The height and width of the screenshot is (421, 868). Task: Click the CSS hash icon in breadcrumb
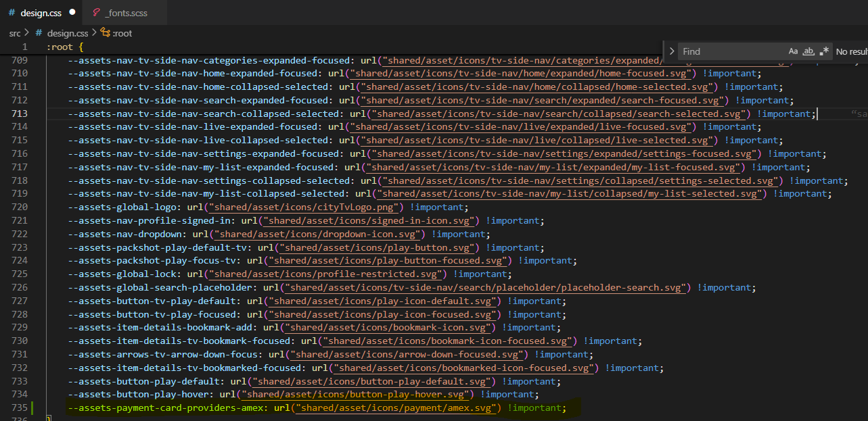(x=39, y=32)
